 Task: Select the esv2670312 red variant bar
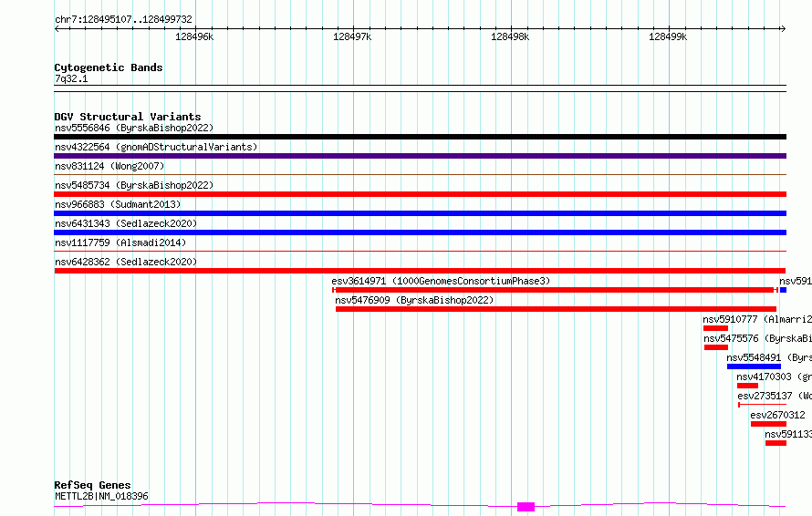[x=768, y=424]
